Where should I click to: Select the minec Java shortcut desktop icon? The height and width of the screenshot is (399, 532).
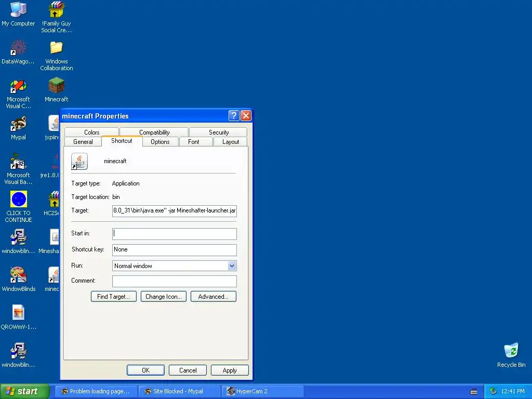pos(54,275)
